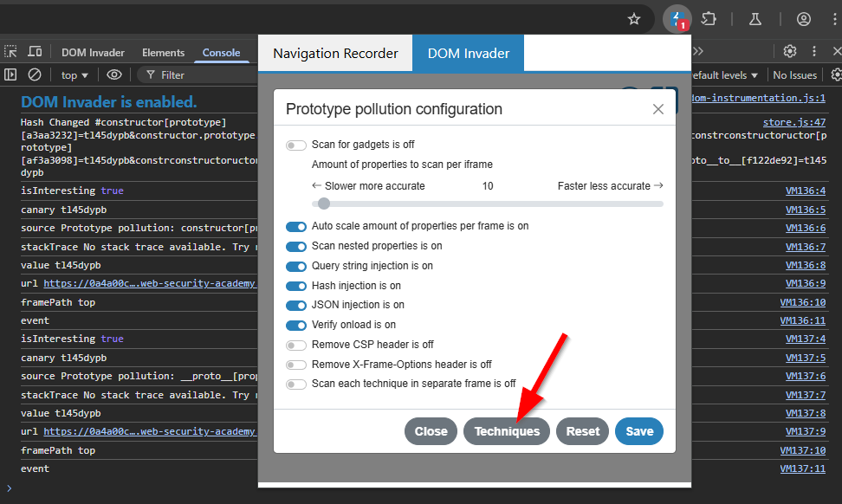The width and height of the screenshot is (842, 504).
Task: Select the DOM Invader popup tab
Action: click(469, 53)
